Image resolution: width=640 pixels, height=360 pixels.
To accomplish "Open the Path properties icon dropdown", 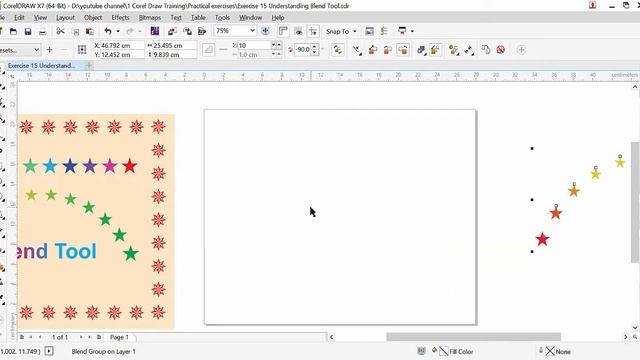I will (x=357, y=50).
